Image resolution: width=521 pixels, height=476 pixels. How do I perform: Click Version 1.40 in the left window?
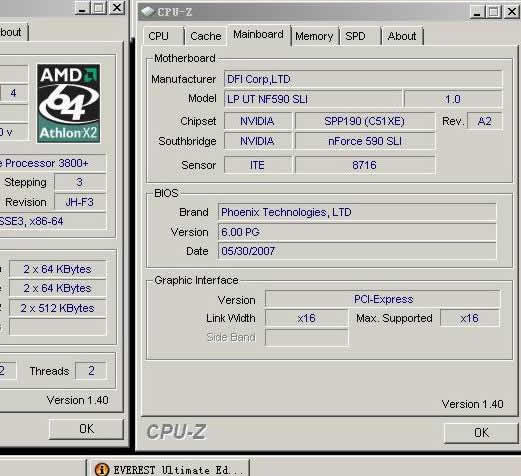coord(77,400)
